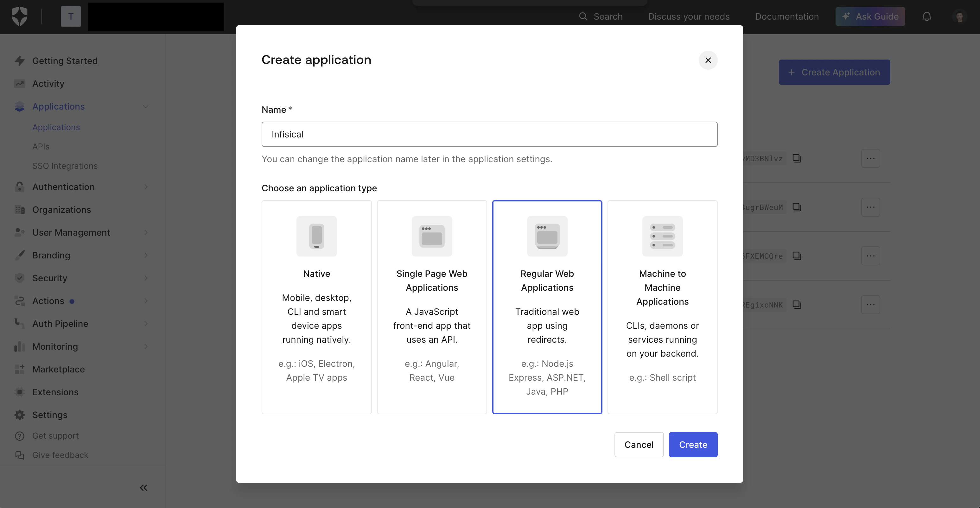Collapse sidebar with double chevron icon
The width and height of the screenshot is (980, 508).
pos(143,488)
